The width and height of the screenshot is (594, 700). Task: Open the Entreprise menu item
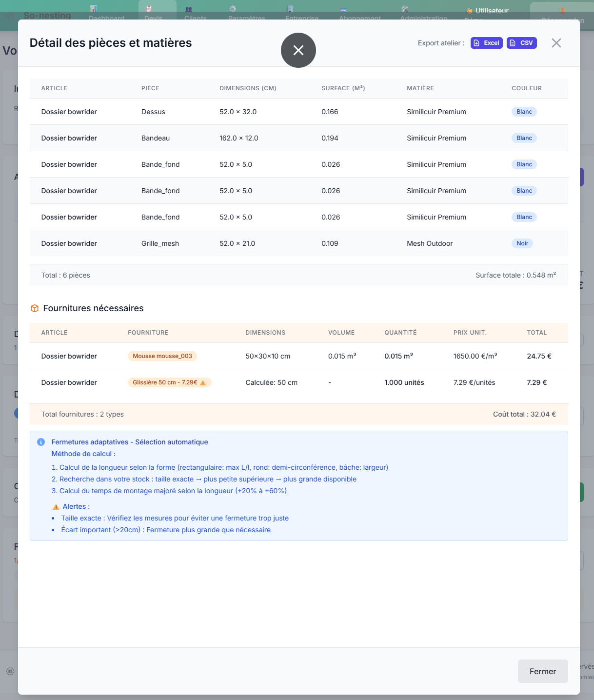(x=301, y=15)
